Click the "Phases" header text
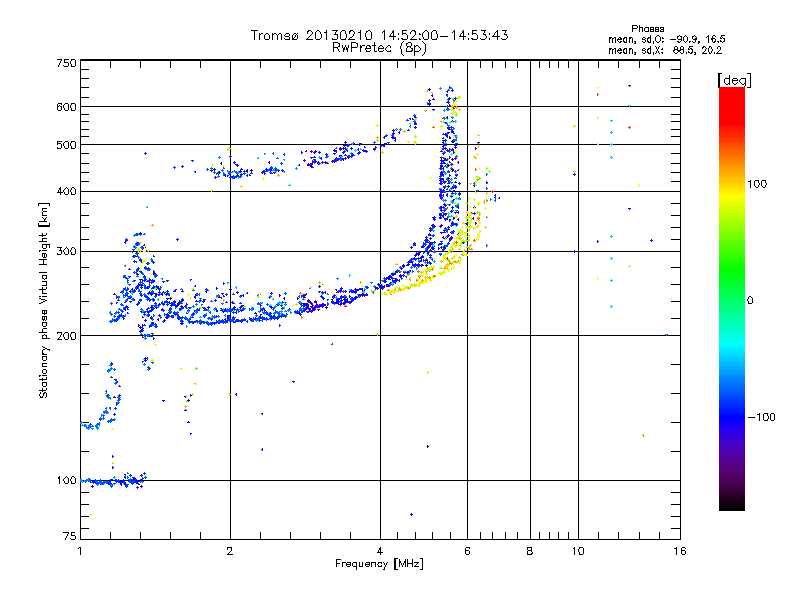Screen dimensions: 800x600 coord(647,29)
